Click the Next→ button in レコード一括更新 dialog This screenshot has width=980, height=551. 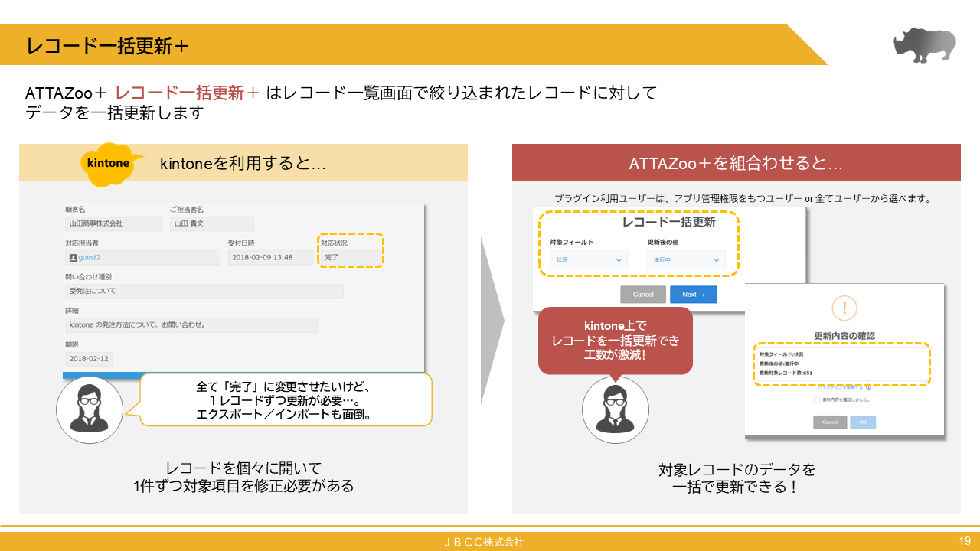pyautogui.click(x=693, y=294)
